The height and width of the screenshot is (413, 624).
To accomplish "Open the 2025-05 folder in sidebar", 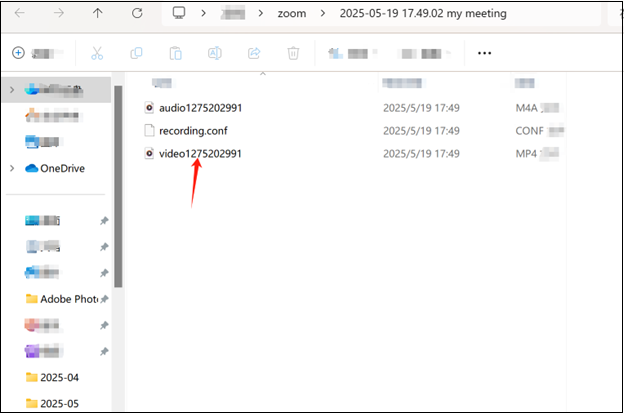I will [59, 403].
